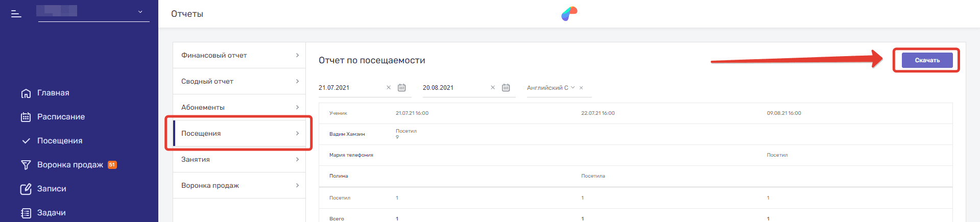This screenshot has width=980, height=222.
Task: Open Задачи in the sidebar
Action: (51, 213)
